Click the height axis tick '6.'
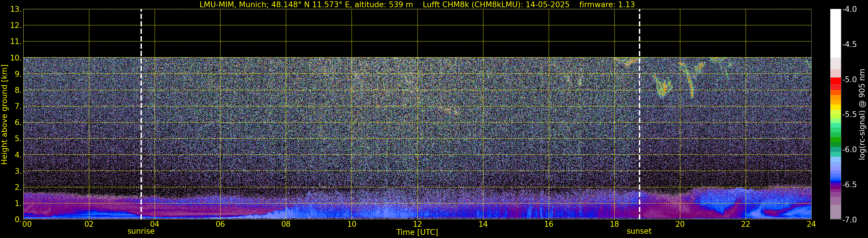This screenshot has height=238, width=868. coord(18,123)
